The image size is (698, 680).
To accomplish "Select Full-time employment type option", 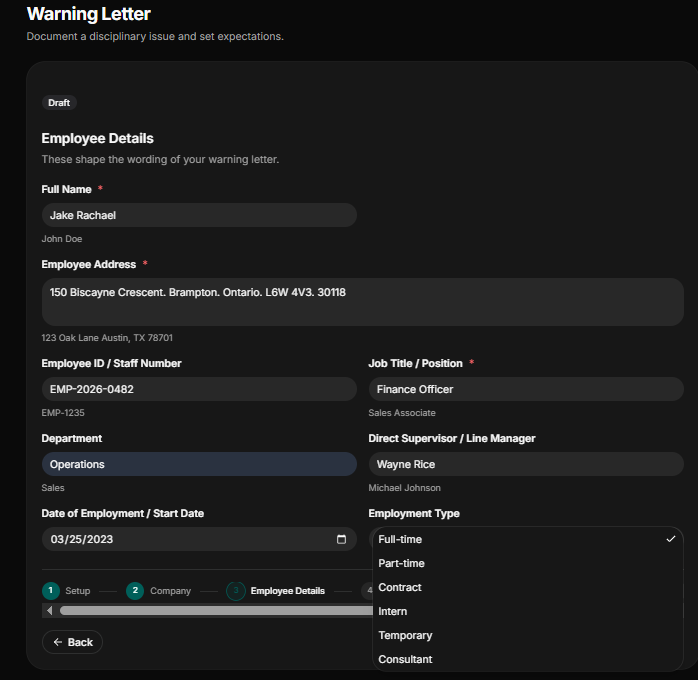I will tap(528, 539).
